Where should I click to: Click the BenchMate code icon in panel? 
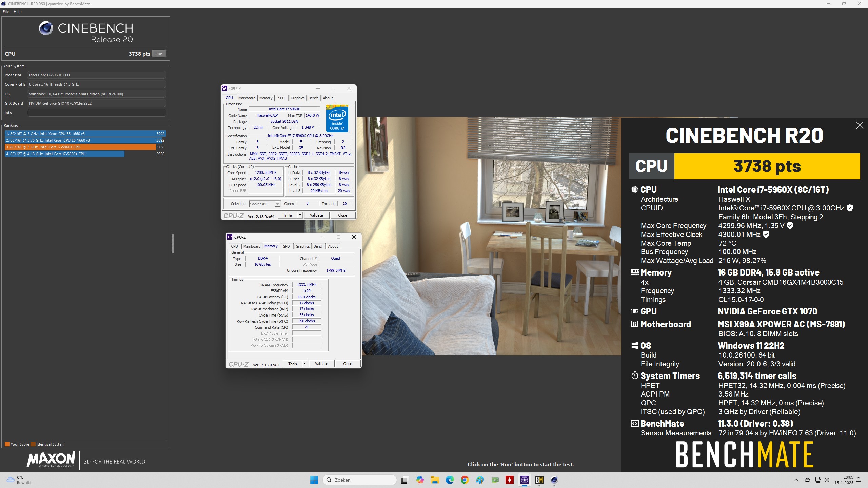634,423
